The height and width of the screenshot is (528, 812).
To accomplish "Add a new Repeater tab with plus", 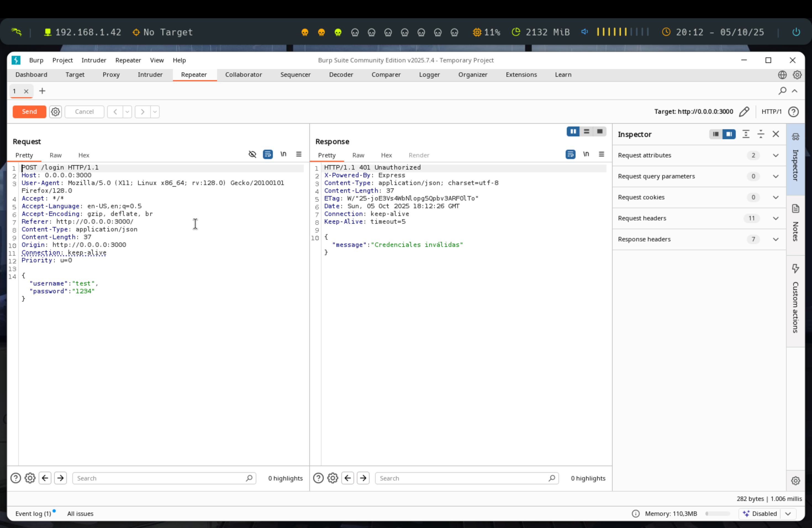I will tap(42, 91).
